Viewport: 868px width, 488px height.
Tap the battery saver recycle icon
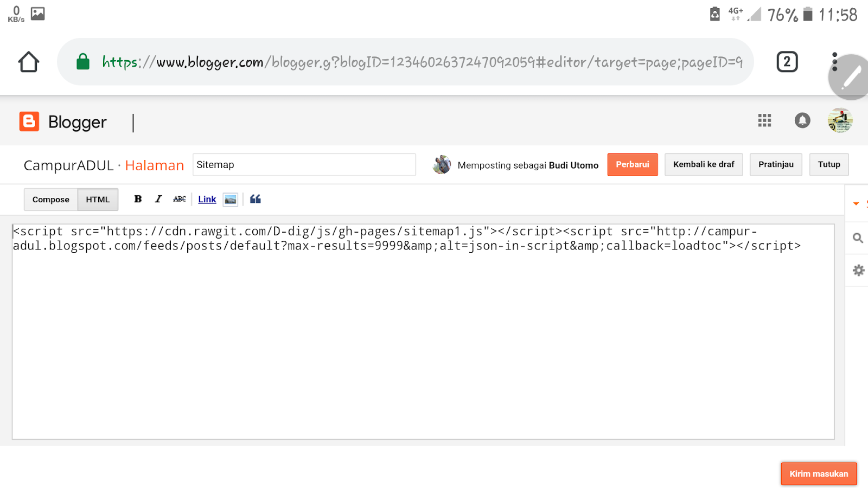[715, 14]
